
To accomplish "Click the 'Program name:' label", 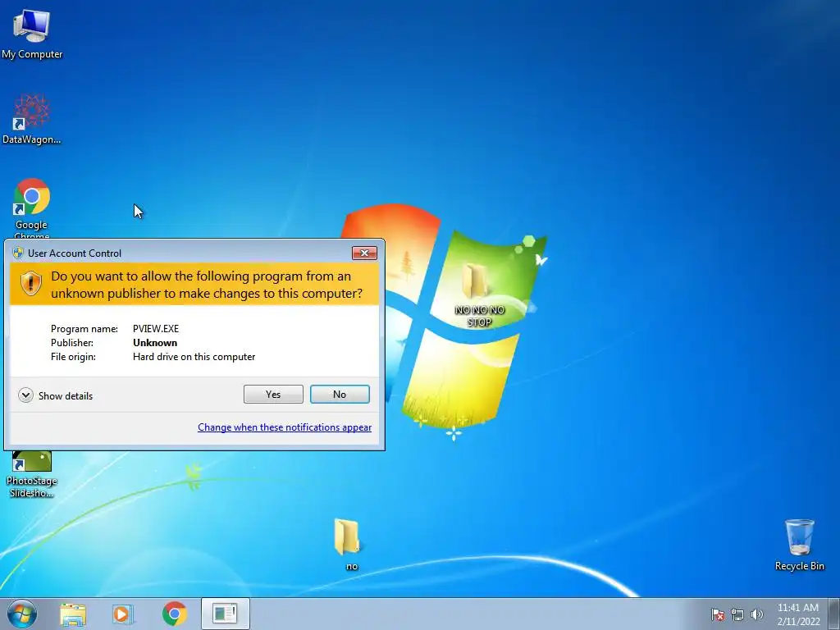I will tap(84, 328).
